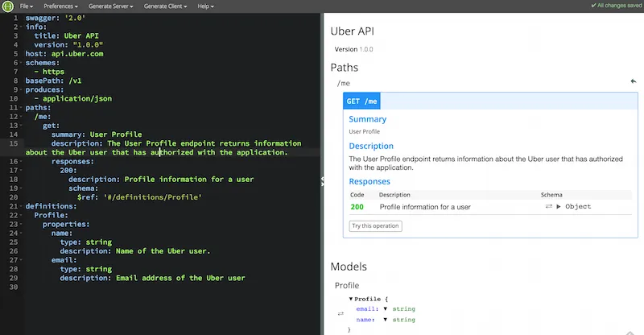
Task: Click the host: api.uber.com line in editor
Action: coord(64,53)
